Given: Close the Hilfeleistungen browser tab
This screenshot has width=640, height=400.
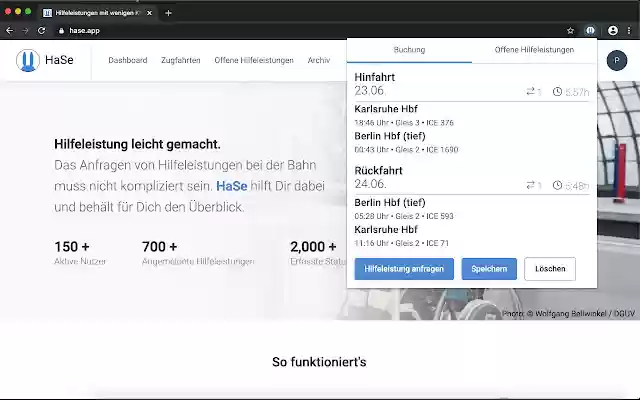Looking at the screenshot, I should coord(149,13).
